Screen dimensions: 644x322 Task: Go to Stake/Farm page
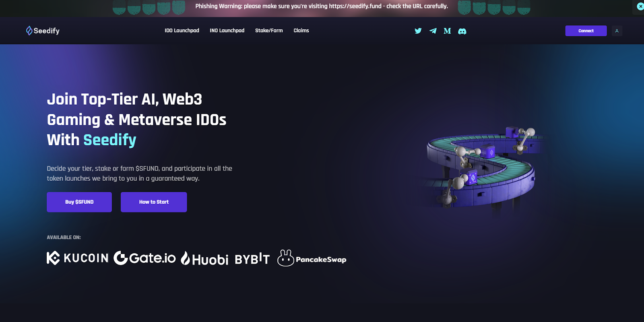click(x=269, y=31)
